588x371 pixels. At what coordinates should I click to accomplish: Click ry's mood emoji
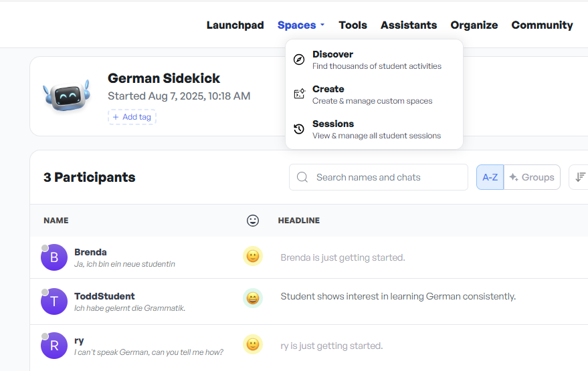(x=252, y=344)
